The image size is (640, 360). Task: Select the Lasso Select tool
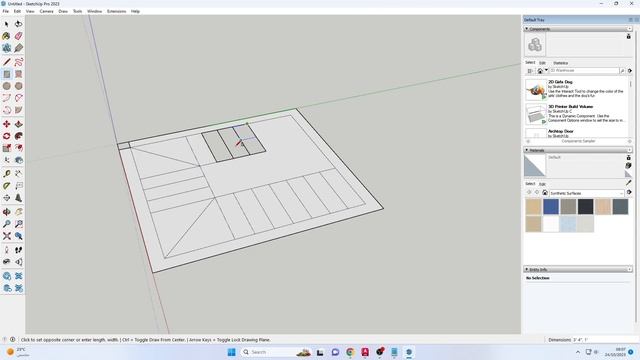[x=18, y=24]
